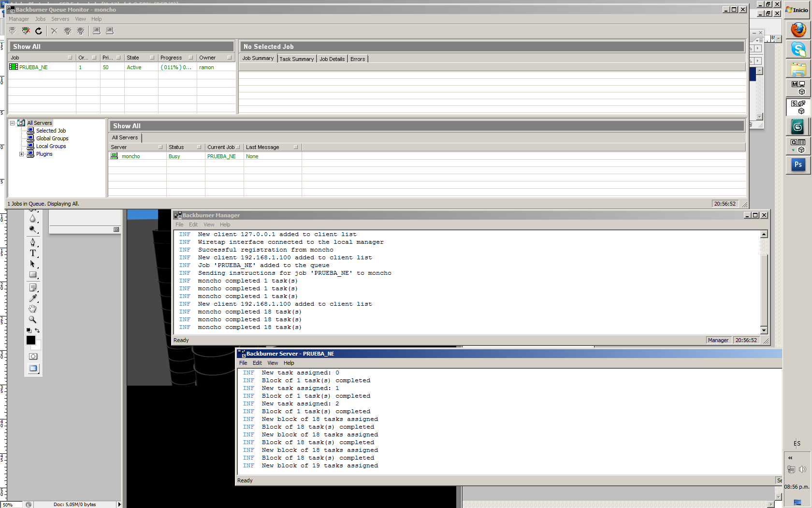Switch to Task Summary tab
The height and width of the screenshot is (508, 812).
[x=297, y=59]
